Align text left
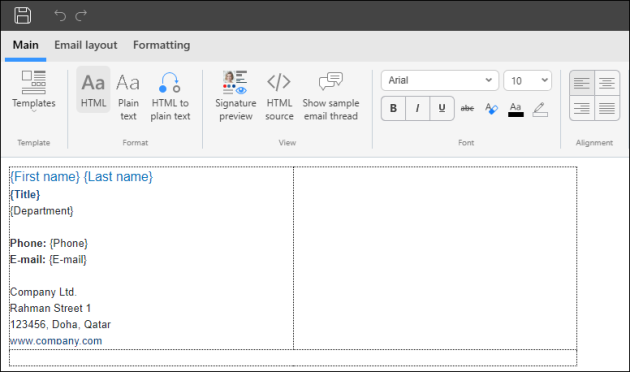The image size is (630, 372). click(x=582, y=83)
